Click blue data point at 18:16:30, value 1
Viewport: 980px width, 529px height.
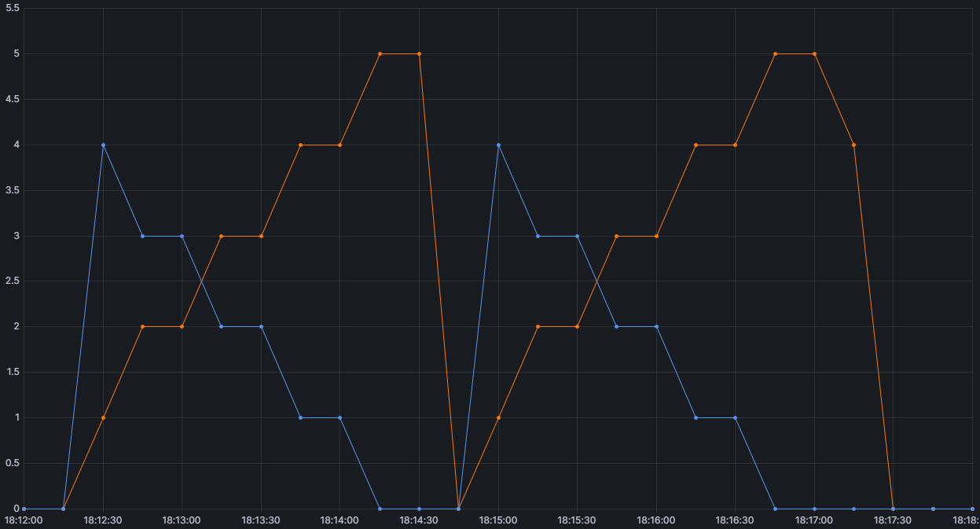(735, 417)
